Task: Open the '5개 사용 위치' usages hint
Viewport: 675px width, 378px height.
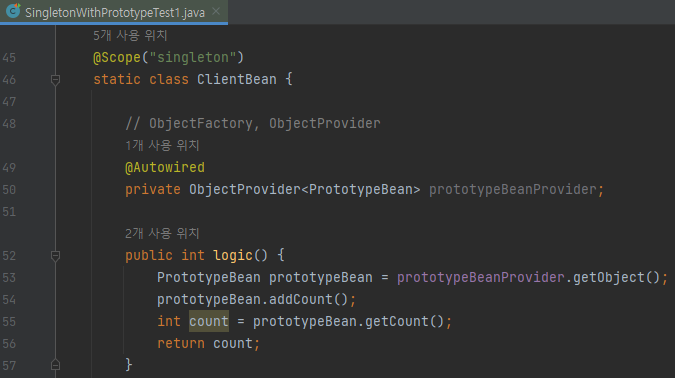Action: coord(130,35)
